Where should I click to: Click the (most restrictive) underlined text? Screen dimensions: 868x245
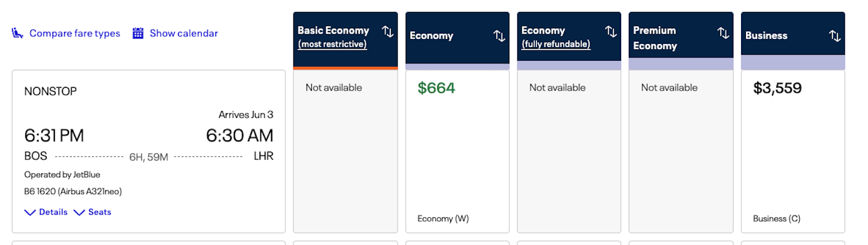click(x=333, y=44)
